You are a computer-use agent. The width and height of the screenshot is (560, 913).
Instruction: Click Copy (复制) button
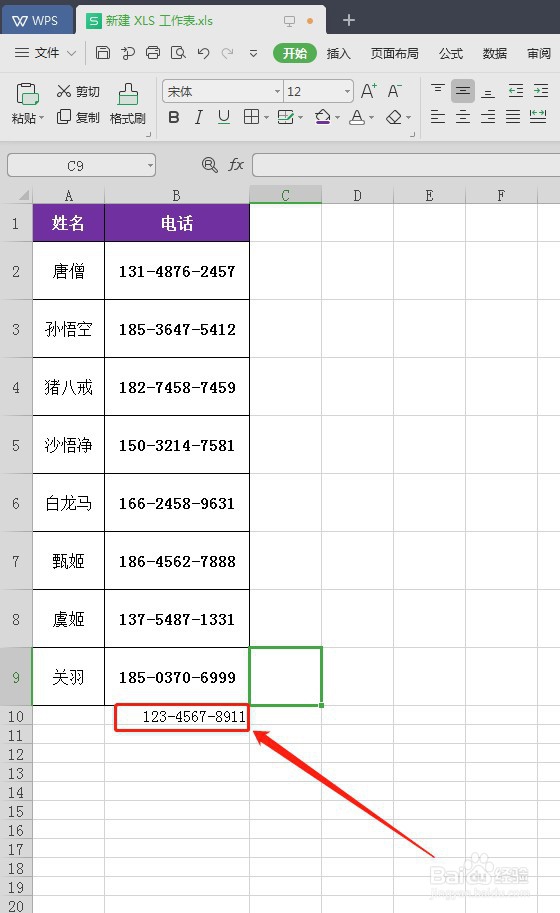(78, 117)
